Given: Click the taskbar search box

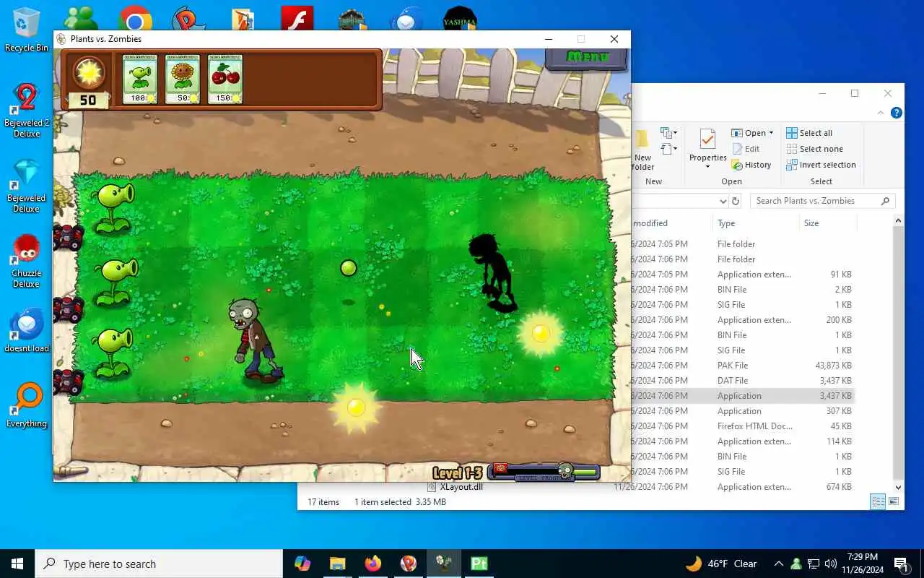Looking at the screenshot, I should [x=159, y=564].
